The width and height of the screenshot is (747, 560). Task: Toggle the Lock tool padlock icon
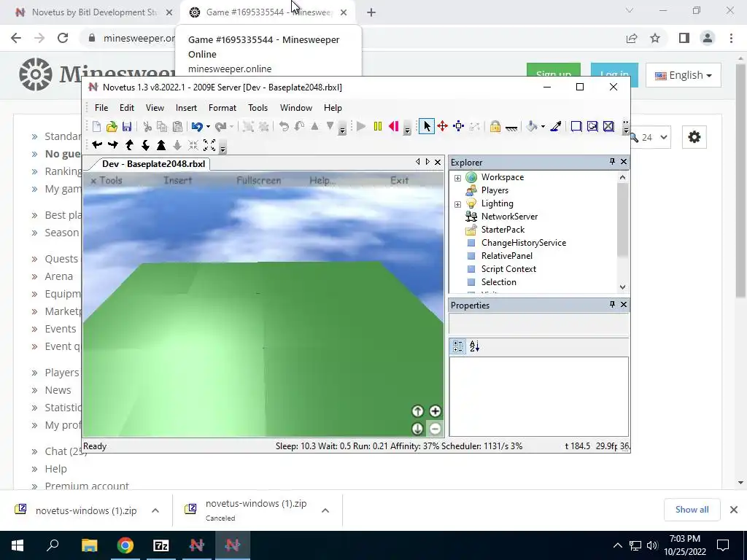(495, 127)
